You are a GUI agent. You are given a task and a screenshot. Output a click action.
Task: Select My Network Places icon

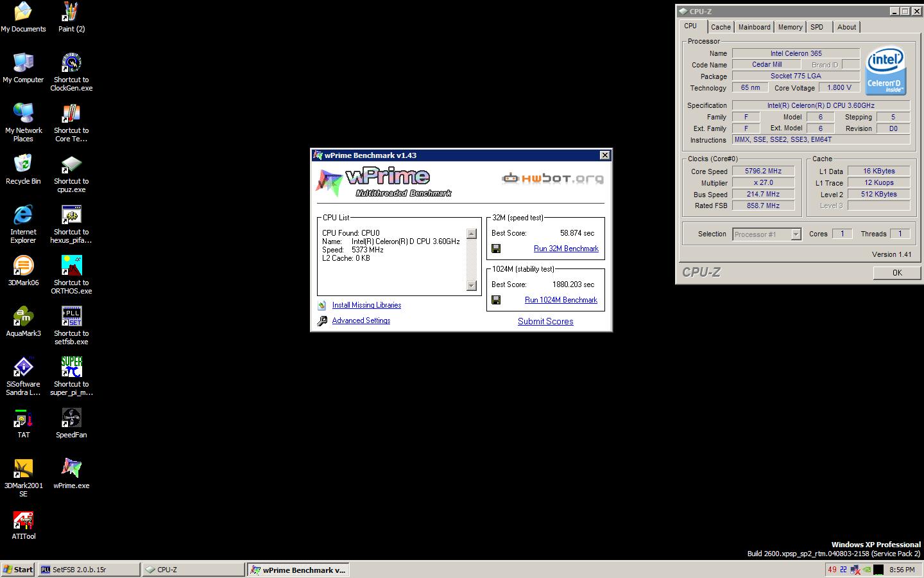pos(23,122)
